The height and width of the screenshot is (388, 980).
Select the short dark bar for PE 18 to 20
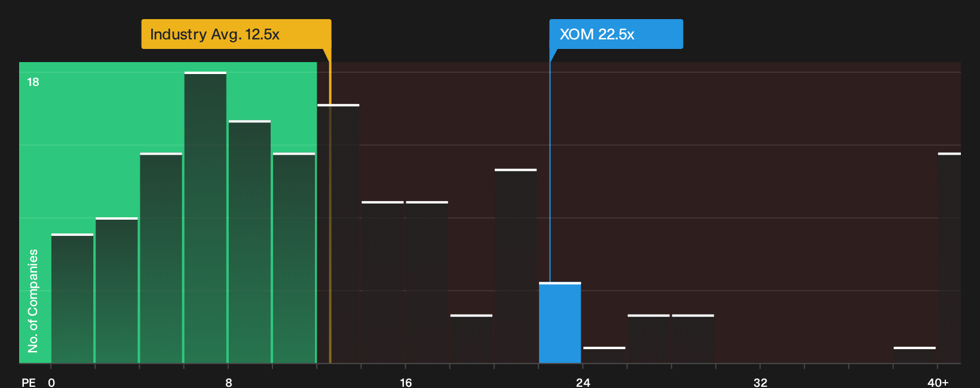[x=471, y=339]
